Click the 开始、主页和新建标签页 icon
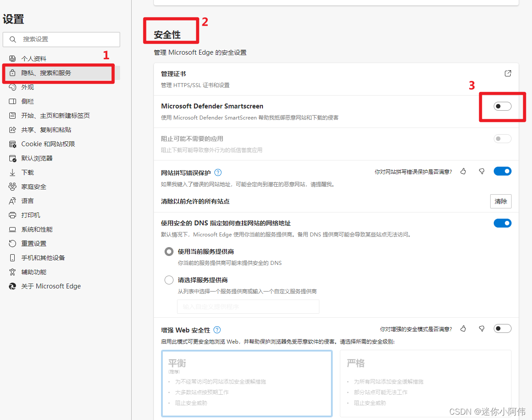 pyautogui.click(x=12, y=116)
